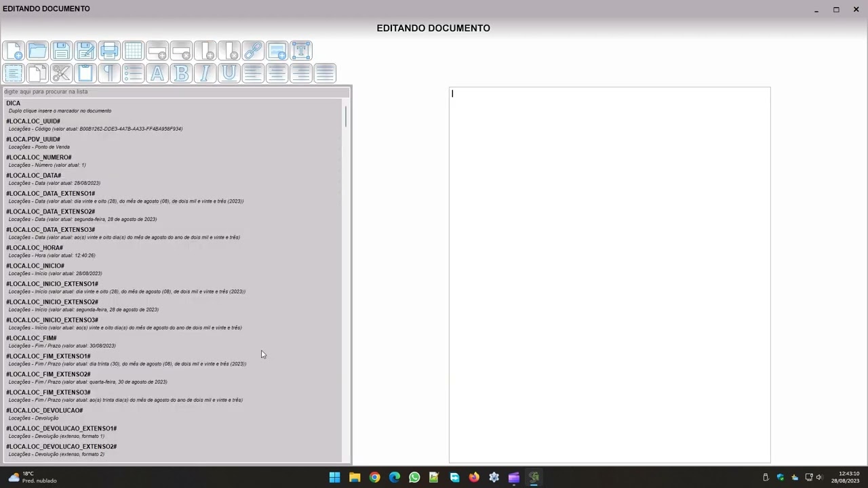868x488 pixels.
Task: Click the Select All dashed-page icon
Action: (x=13, y=73)
